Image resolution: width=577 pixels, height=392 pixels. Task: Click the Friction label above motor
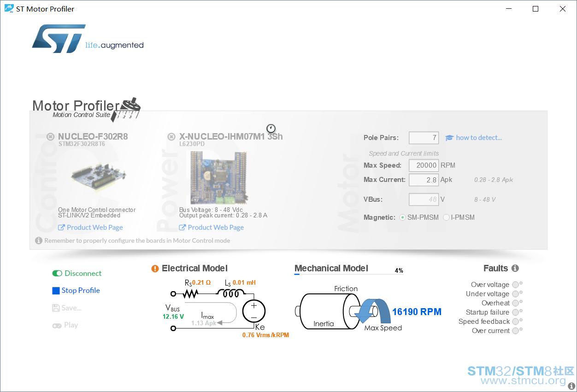(x=346, y=289)
